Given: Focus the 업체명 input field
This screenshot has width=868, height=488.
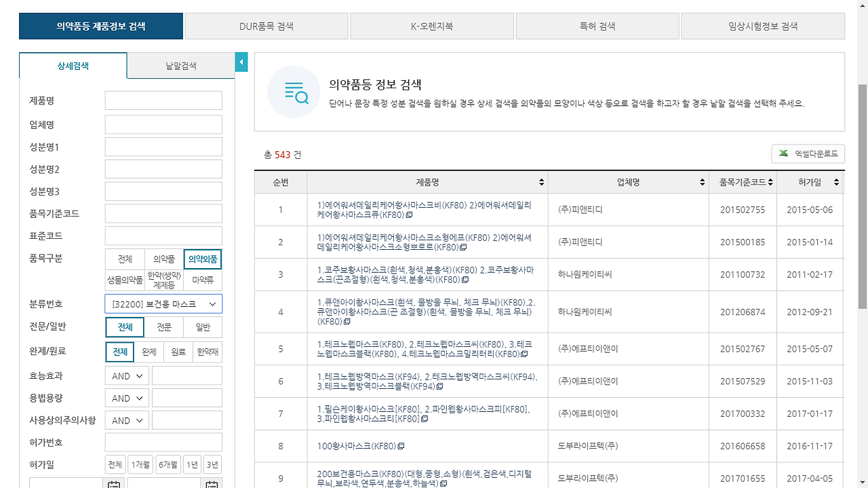Looking at the screenshot, I should [163, 124].
